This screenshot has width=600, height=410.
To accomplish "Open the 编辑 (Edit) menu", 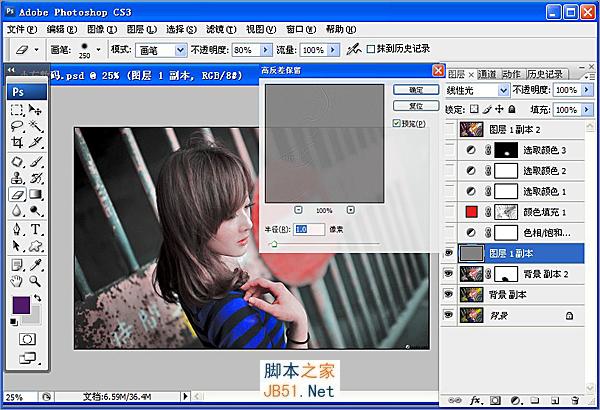I will pos(62,29).
